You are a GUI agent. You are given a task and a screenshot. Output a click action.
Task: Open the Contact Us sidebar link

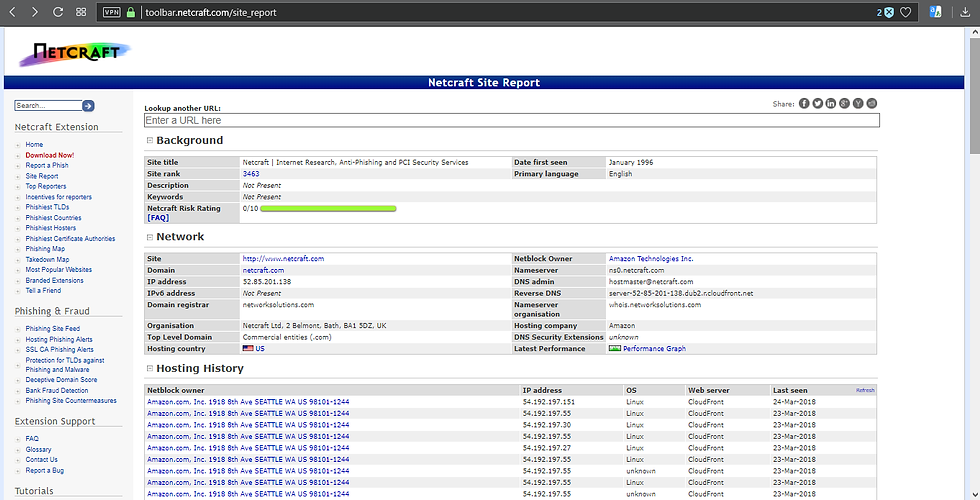click(x=41, y=459)
